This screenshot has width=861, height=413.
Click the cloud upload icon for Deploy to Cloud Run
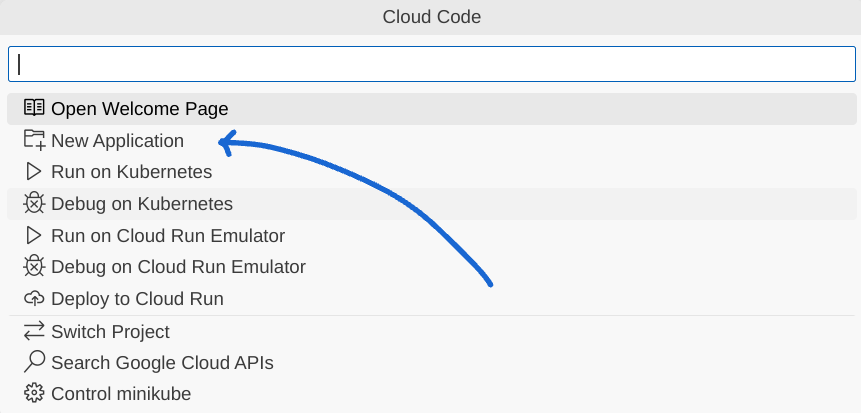click(x=35, y=299)
